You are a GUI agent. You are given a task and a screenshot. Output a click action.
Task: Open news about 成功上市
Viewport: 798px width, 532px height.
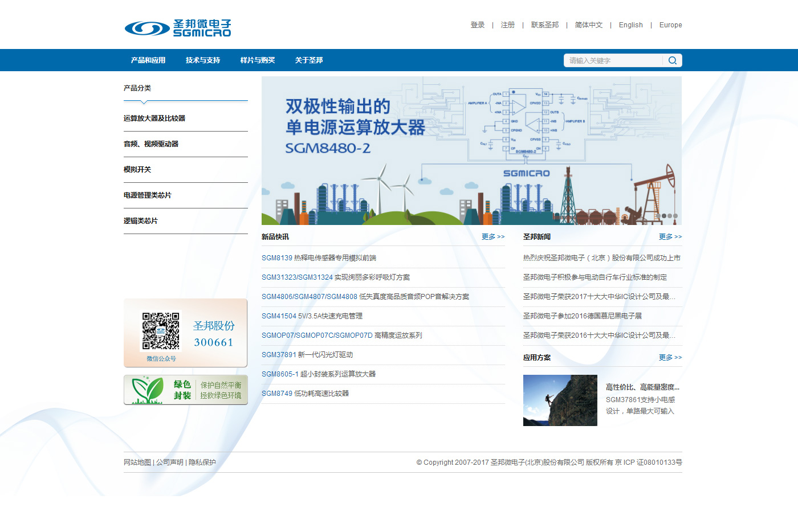pyautogui.click(x=602, y=258)
